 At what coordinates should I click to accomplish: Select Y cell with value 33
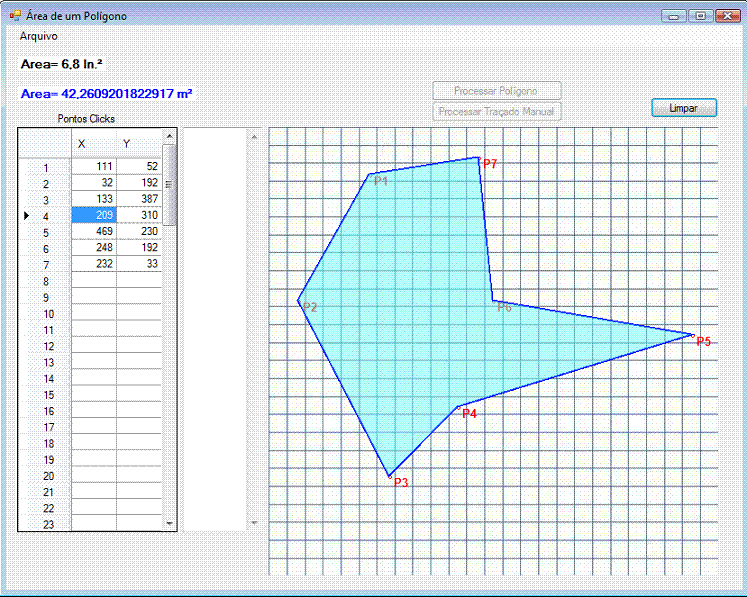(x=139, y=263)
